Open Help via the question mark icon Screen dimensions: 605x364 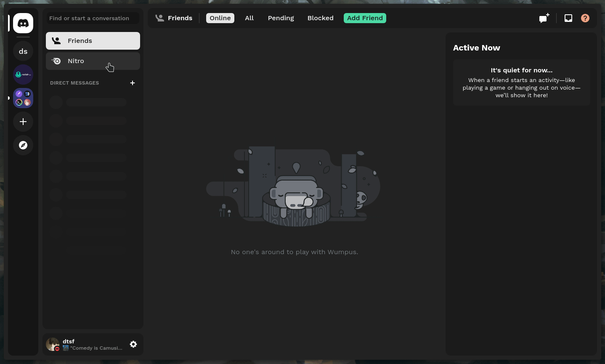pyautogui.click(x=585, y=18)
